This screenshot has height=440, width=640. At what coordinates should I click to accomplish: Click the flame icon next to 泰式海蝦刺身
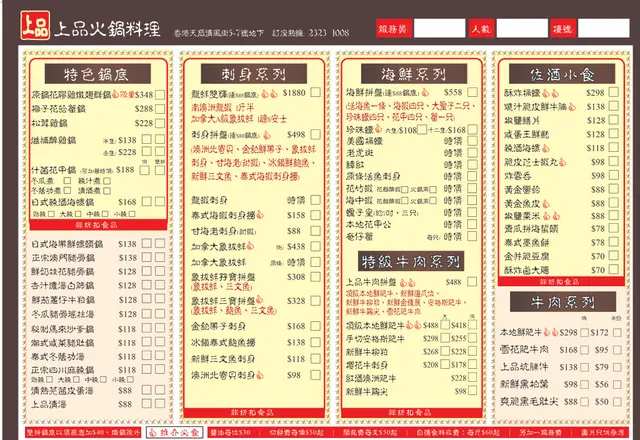coord(262,214)
